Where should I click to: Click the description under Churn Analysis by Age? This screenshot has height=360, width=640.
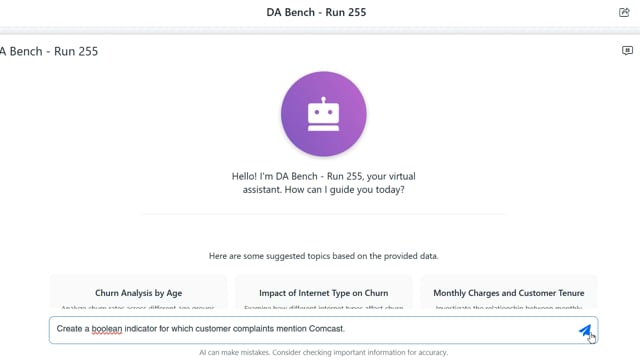138,307
